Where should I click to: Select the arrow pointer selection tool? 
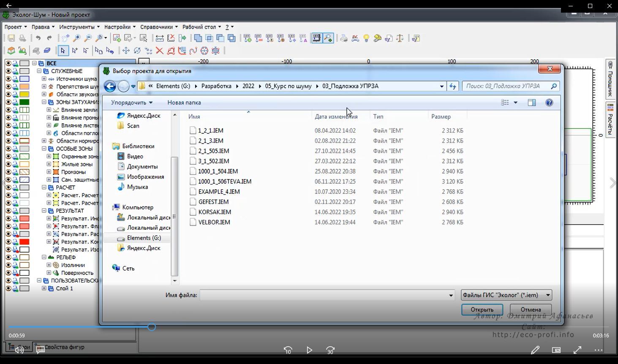(x=63, y=51)
